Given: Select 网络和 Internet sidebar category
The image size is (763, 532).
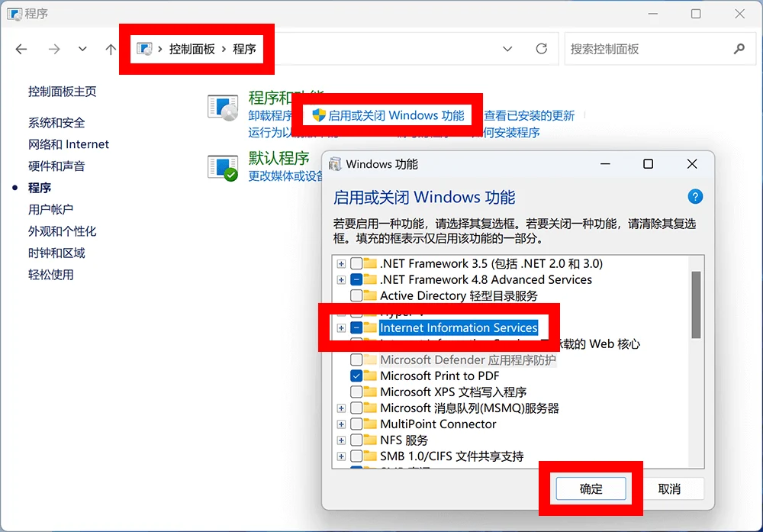Looking at the screenshot, I should pos(69,144).
